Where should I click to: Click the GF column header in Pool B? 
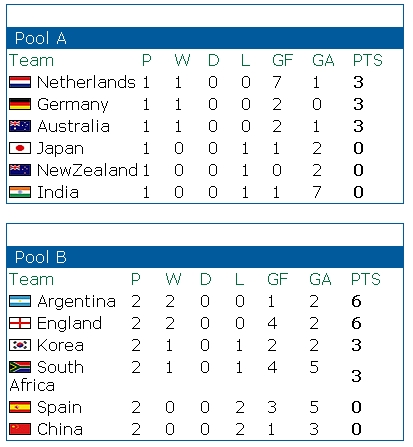pos(277,279)
